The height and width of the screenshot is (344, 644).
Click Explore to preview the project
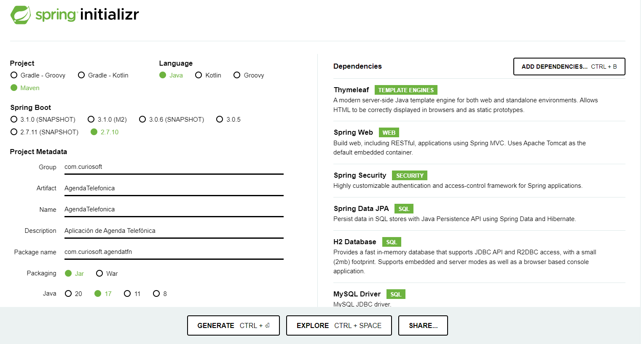339,325
